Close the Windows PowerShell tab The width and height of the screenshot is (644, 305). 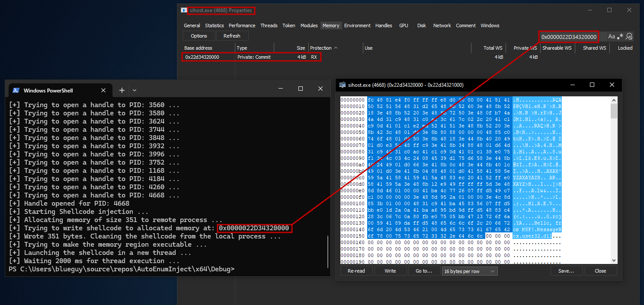point(103,90)
